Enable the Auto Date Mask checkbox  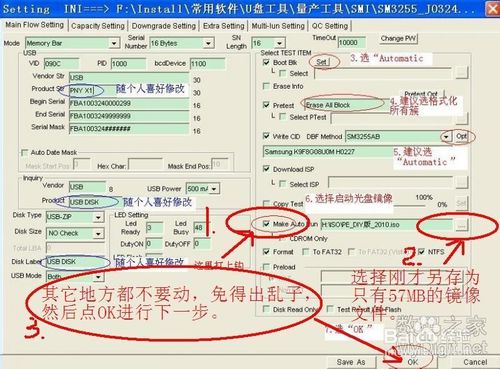click(24, 153)
